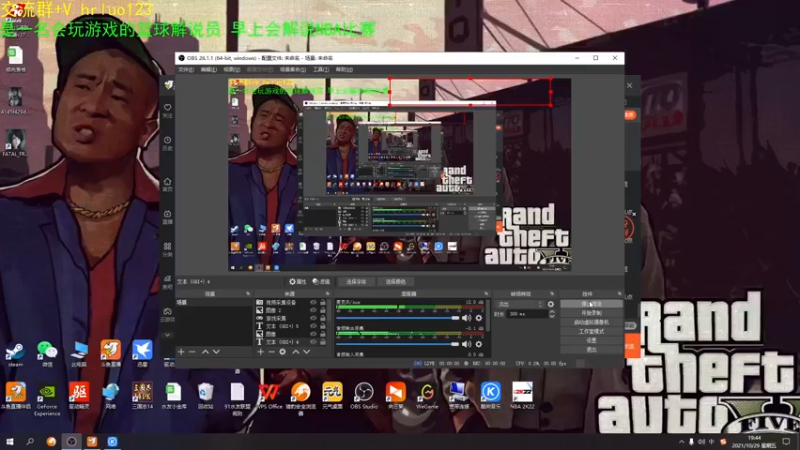Toggle visibility of 视频采集设备 source
The height and width of the screenshot is (450, 800).
(313, 303)
